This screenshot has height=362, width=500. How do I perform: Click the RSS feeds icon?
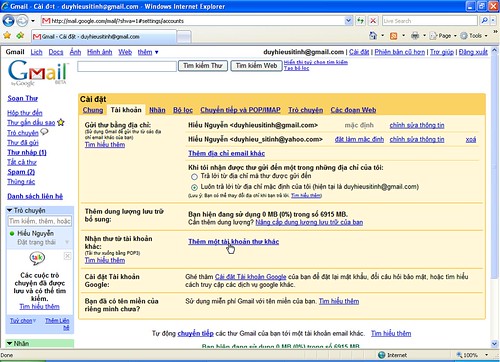point(394,36)
